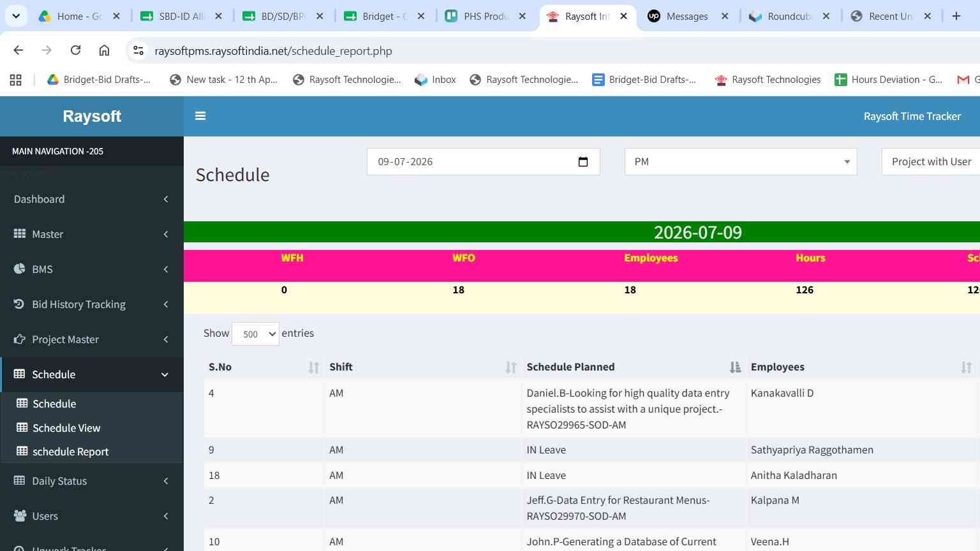Open the PM shift dropdown
The height and width of the screenshot is (551, 980).
[741, 162]
